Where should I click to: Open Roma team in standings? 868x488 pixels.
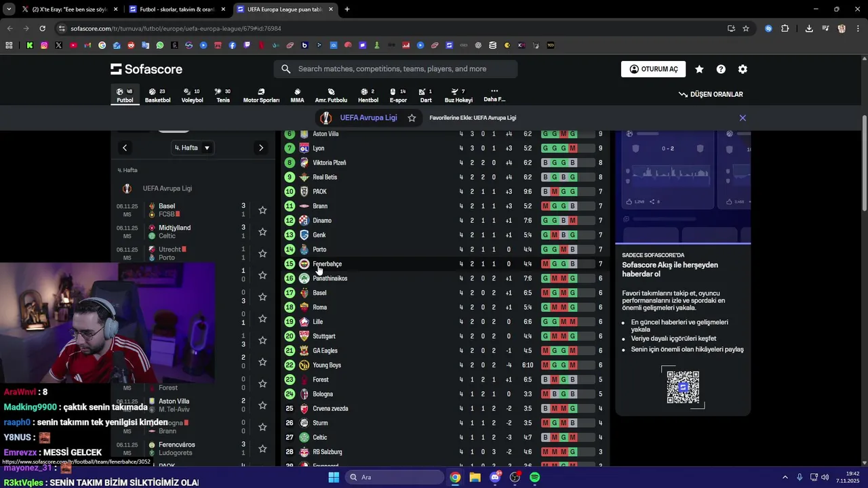coord(319,307)
